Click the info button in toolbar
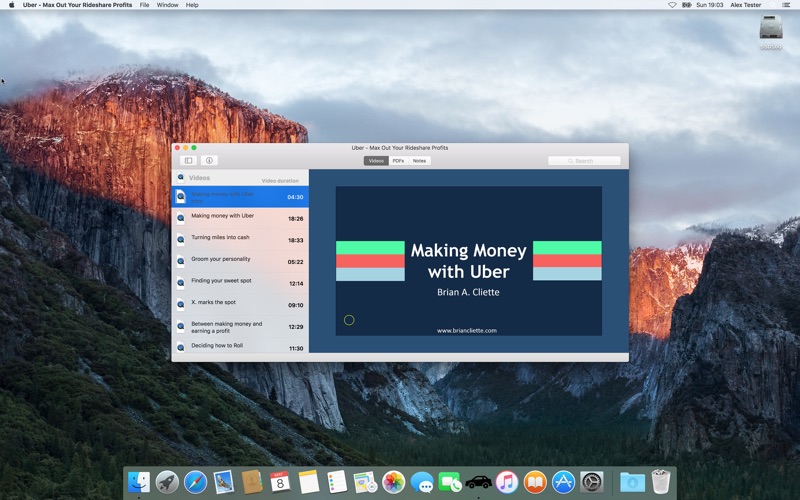 coord(209,160)
